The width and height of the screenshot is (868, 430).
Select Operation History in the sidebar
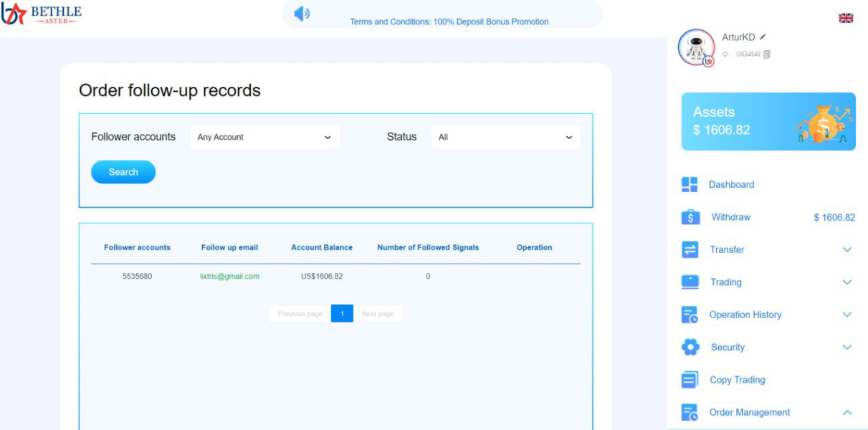[745, 315]
